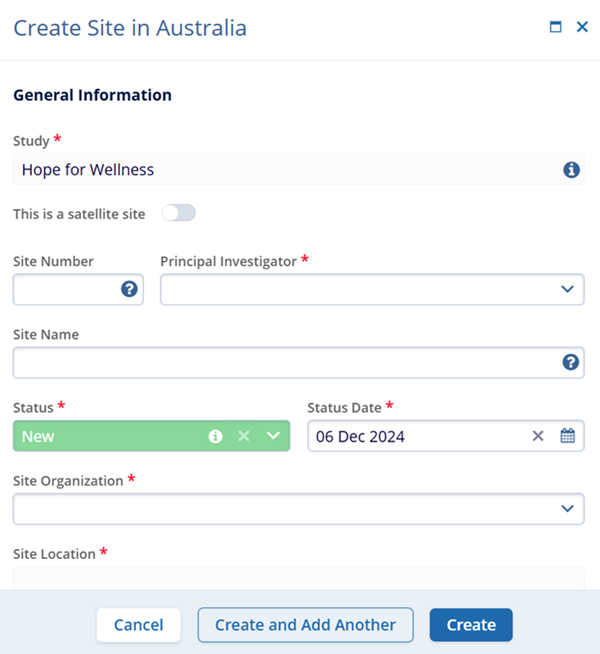Viewport: 600px width, 654px height.
Task: Expand the Principal Investigator dropdown
Action: [567, 289]
